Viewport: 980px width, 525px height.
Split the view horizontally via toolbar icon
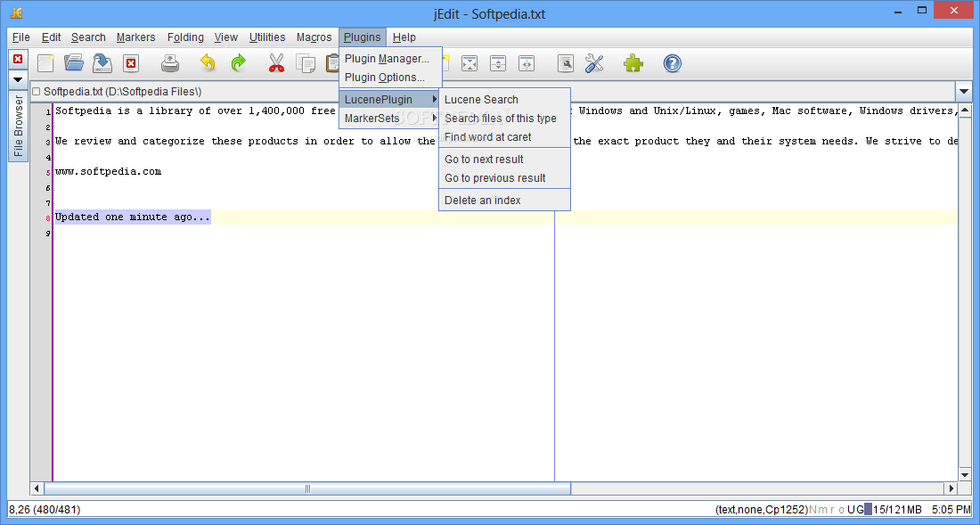[498, 63]
